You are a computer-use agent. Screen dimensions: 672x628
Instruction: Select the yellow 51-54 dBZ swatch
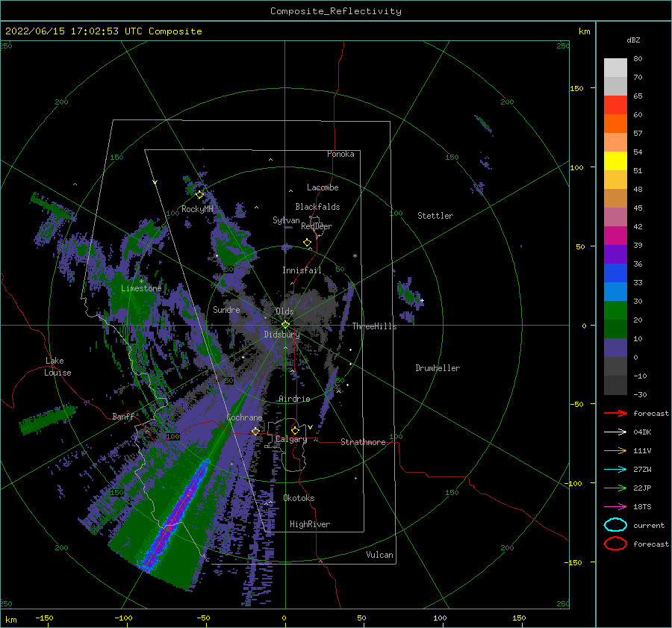[615, 161]
